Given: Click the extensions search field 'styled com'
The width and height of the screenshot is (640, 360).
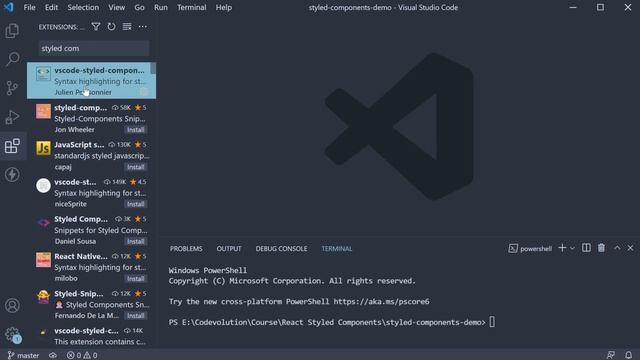Looking at the screenshot, I should point(94,48).
